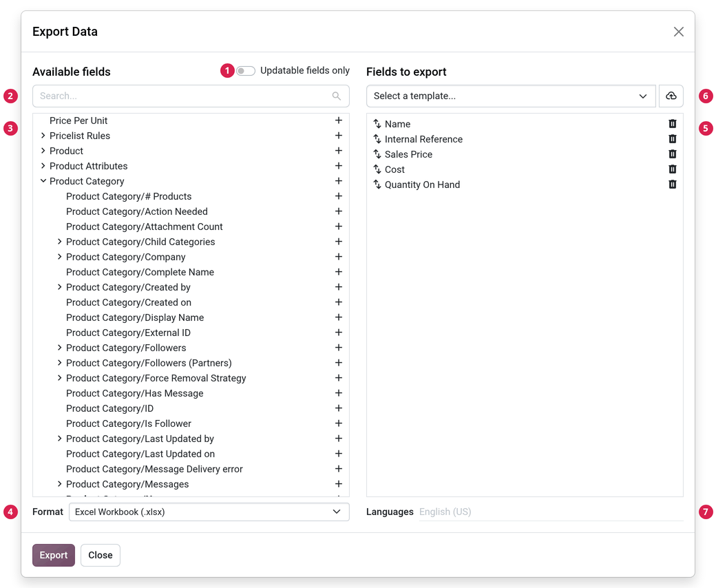The width and height of the screenshot is (716, 588).
Task: Click sort handle beside Quantity On Hand
Action: (x=377, y=185)
